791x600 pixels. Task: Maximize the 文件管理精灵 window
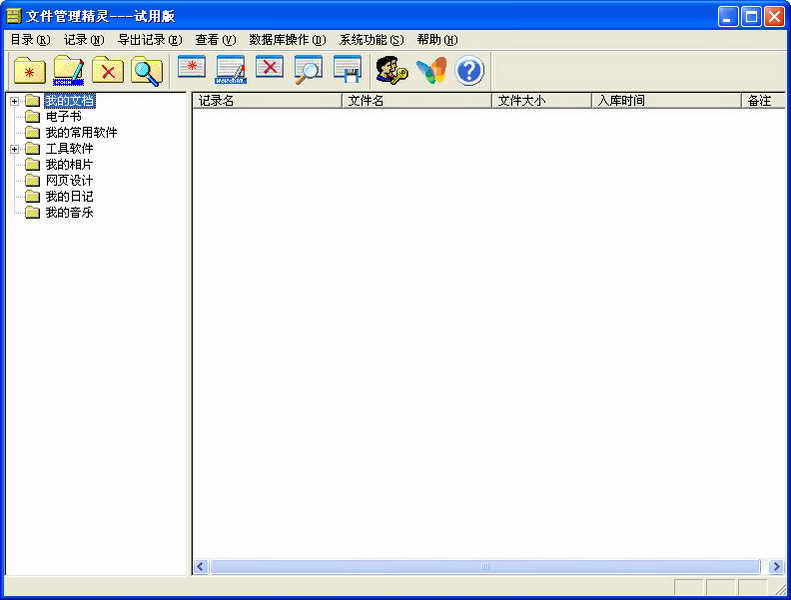click(x=751, y=17)
